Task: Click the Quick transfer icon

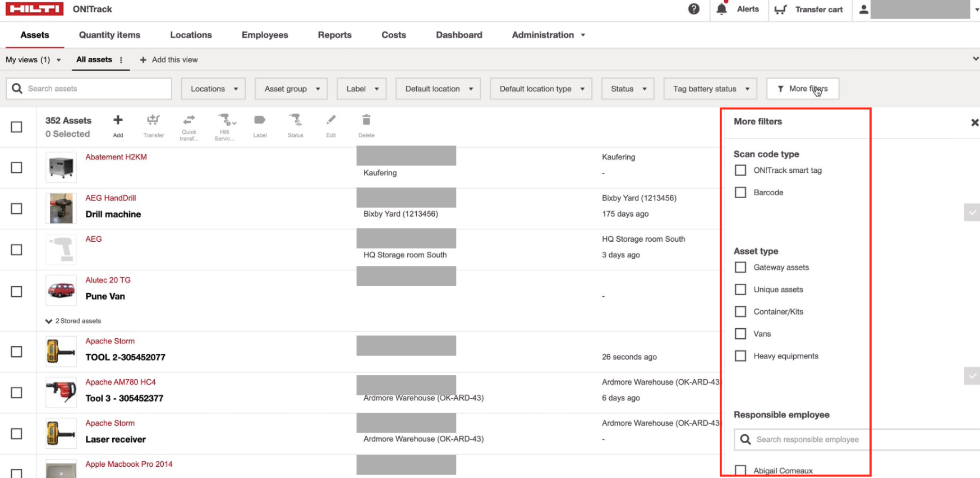Action: click(189, 120)
